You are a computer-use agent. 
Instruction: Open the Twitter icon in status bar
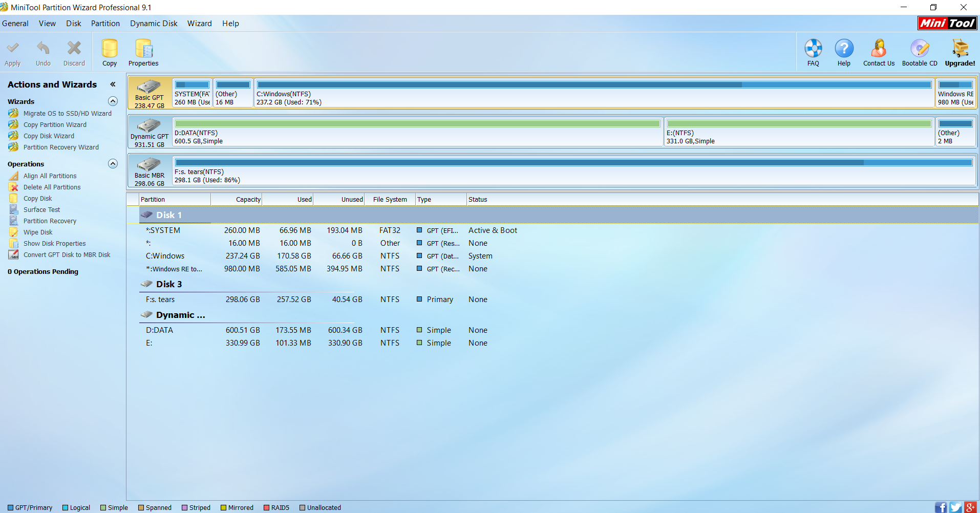point(955,507)
